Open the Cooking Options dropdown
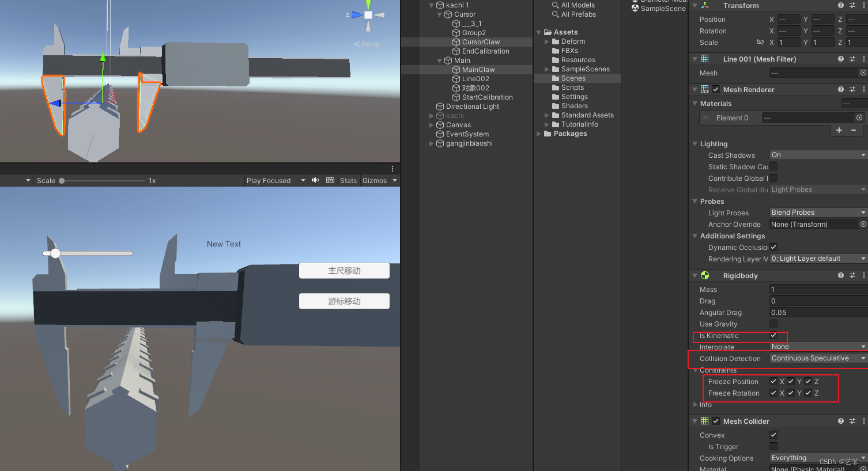 817,458
